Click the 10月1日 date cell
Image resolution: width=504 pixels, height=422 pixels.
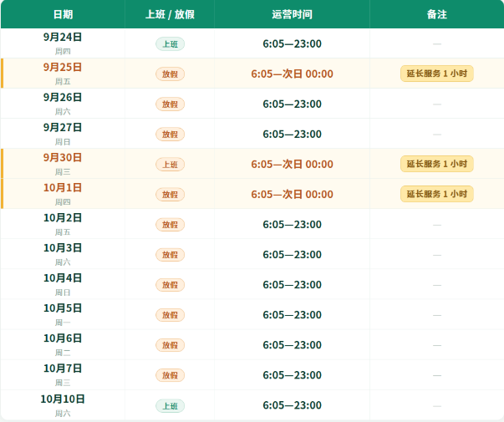(63, 194)
